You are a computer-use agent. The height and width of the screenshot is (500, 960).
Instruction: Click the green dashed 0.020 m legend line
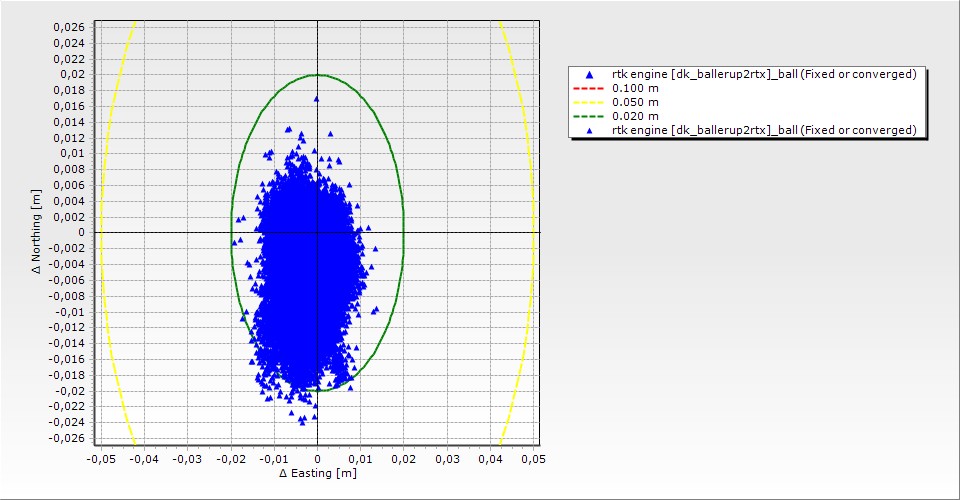[x=588, y=116]
